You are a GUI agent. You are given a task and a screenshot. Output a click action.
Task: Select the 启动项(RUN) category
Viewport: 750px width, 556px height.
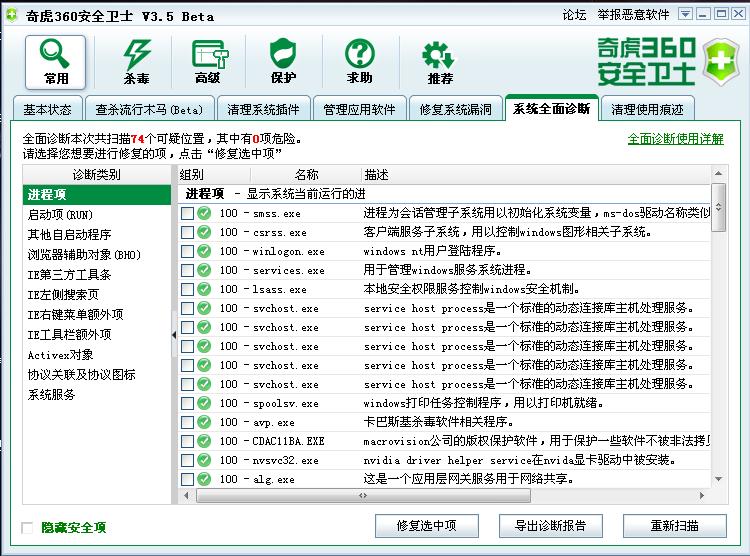pos(97,215)
